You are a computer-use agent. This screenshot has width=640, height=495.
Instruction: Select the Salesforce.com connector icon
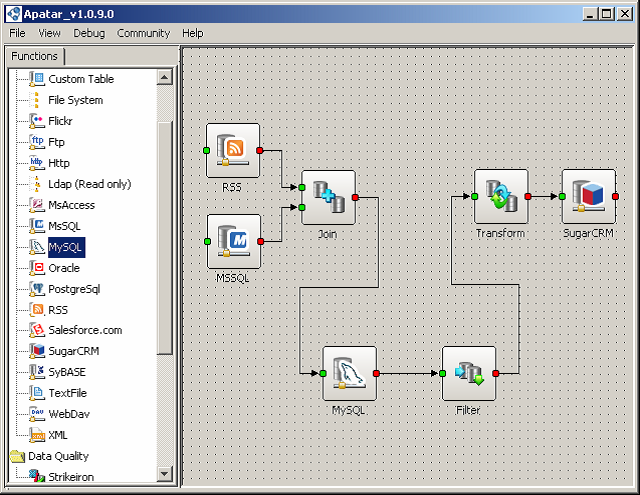[x=37, y=330]
